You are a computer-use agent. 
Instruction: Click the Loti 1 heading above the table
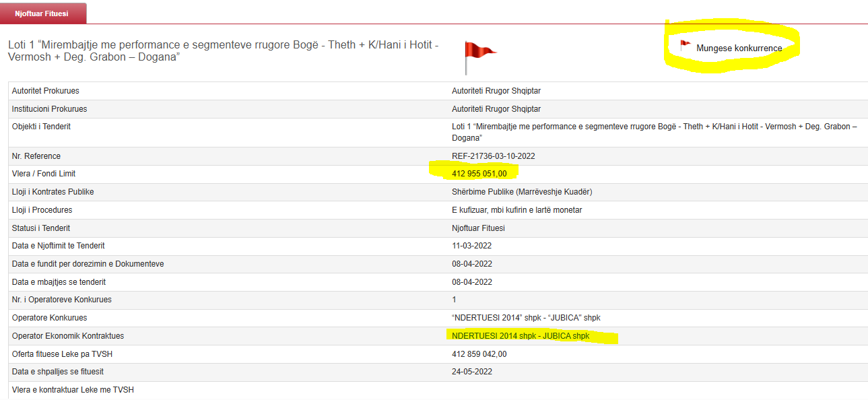[x=223, y=51]
